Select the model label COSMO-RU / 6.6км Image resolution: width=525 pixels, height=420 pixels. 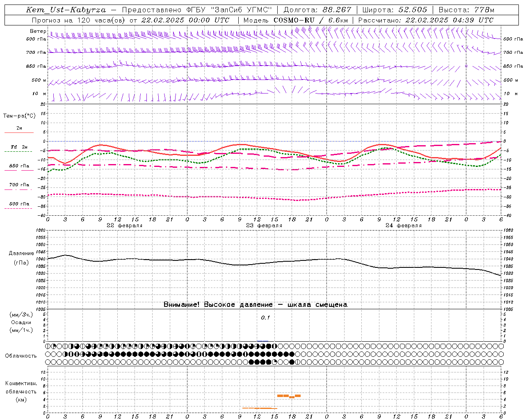[x=310, y=20]
